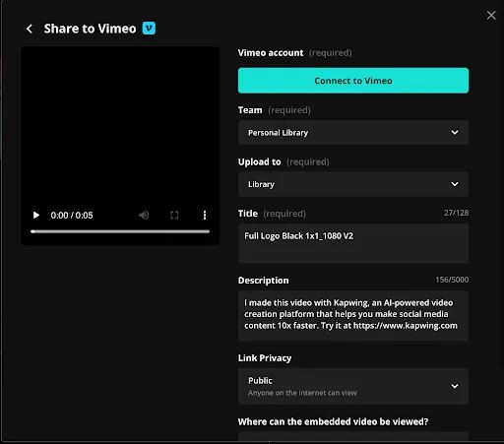Viewport: 504px width, 444px height.
Task: Click the Description character count 156/5000
Action: [452, 280]
